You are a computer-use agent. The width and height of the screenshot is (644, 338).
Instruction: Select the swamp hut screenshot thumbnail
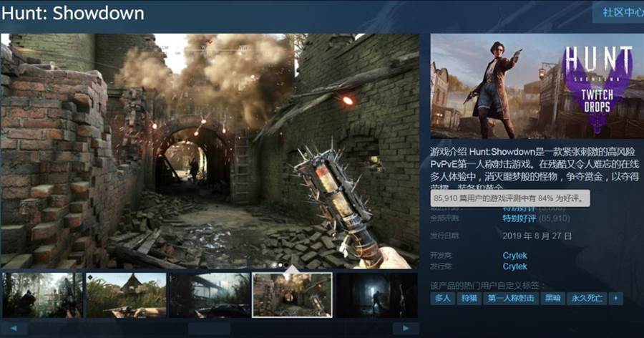pyautogui.click(x=126, y=295)
